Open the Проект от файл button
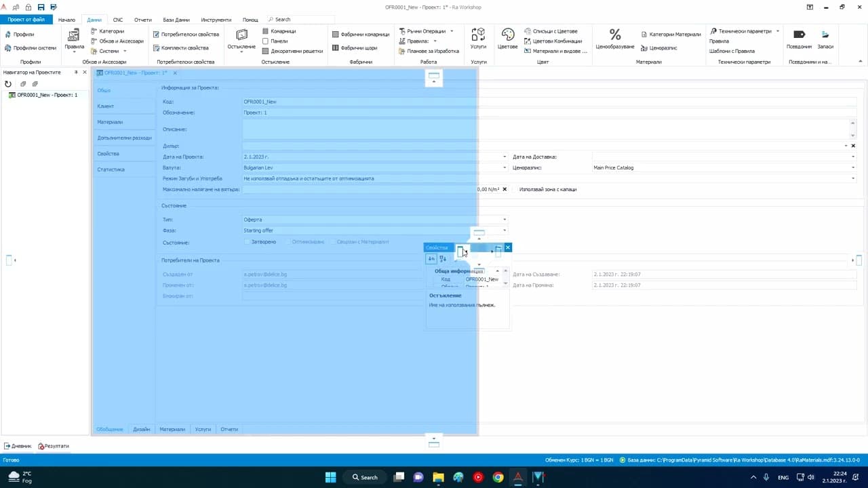 pyautogui.click(x=26, y=20)
